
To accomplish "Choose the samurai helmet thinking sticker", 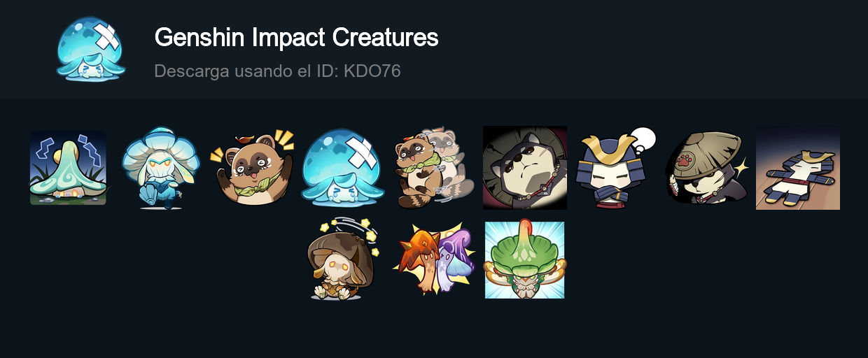I will point(616,168).
